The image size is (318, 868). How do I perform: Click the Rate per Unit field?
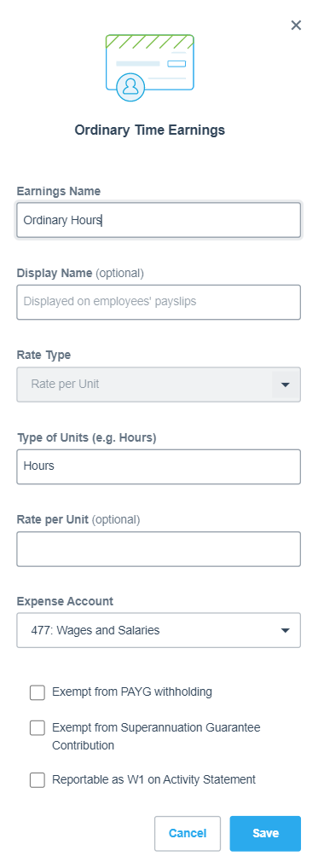pyautogui.click(x=159, y=549)
